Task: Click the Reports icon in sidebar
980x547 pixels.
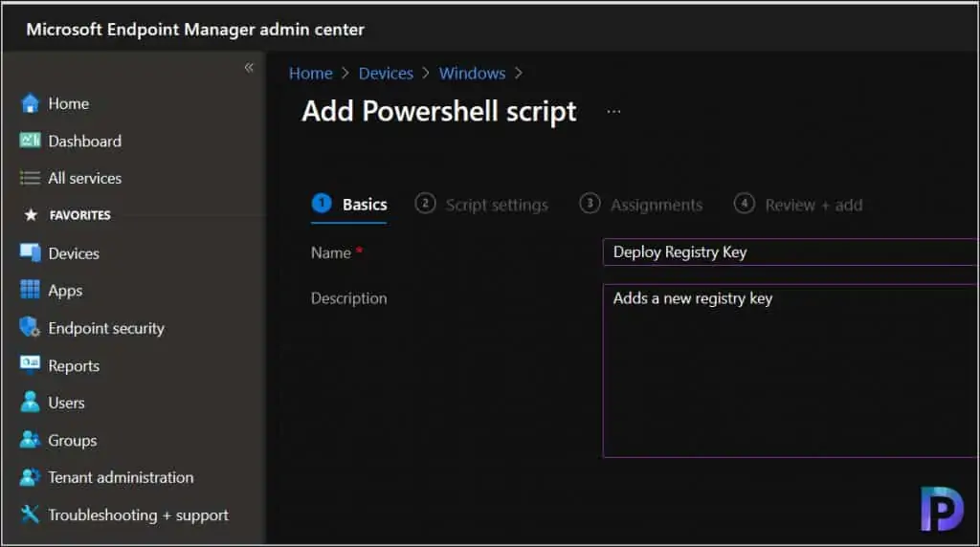Action: [x=30, y=364]
